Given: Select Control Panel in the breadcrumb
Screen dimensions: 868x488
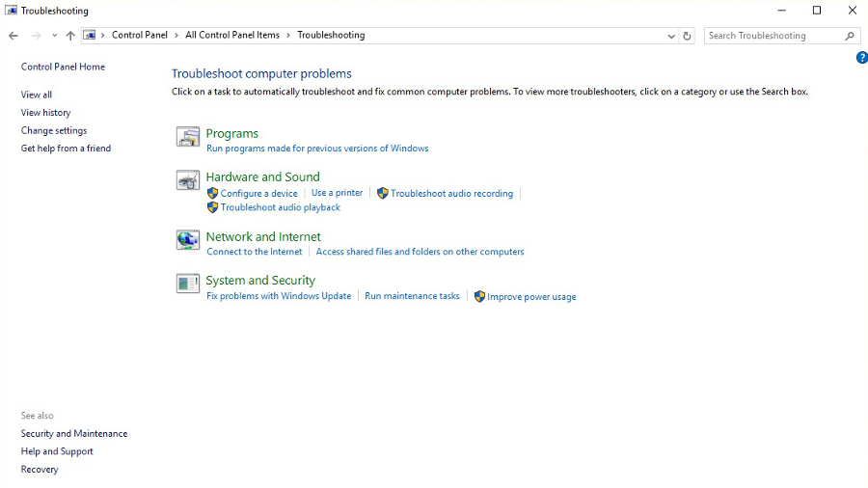Looking at the screenshot, I should click(x=140, y=35).
